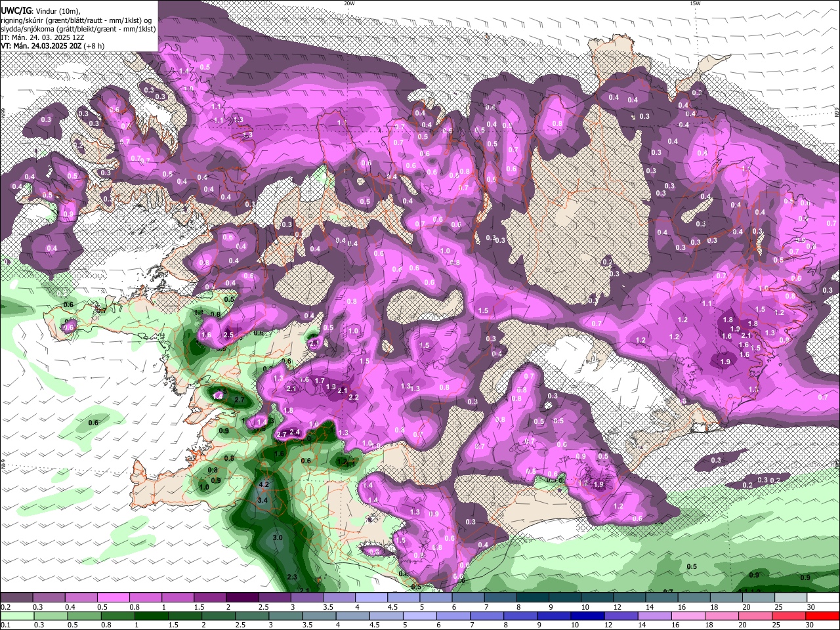Click the '0.1' label starting the rain legend

6,625
